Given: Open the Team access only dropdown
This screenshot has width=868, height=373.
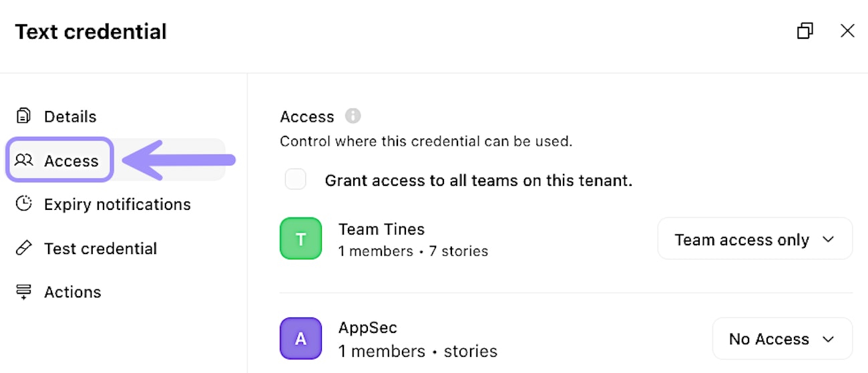Looking at the screenshot, I should (x=754, y=239).
